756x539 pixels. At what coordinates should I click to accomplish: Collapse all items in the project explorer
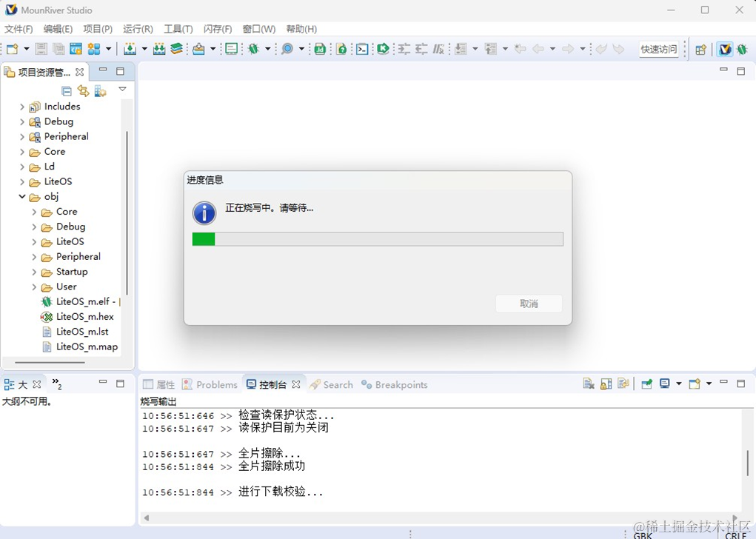67,90
